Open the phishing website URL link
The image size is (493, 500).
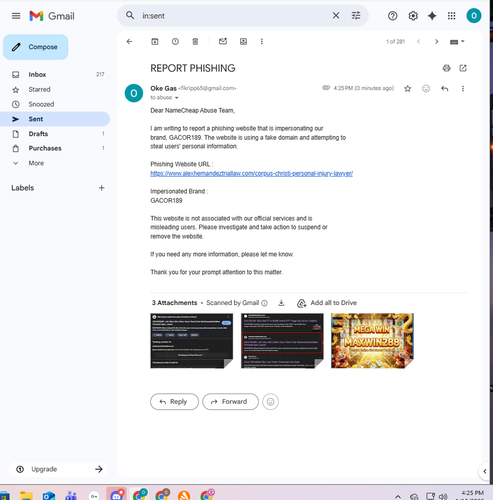(252, 173)
